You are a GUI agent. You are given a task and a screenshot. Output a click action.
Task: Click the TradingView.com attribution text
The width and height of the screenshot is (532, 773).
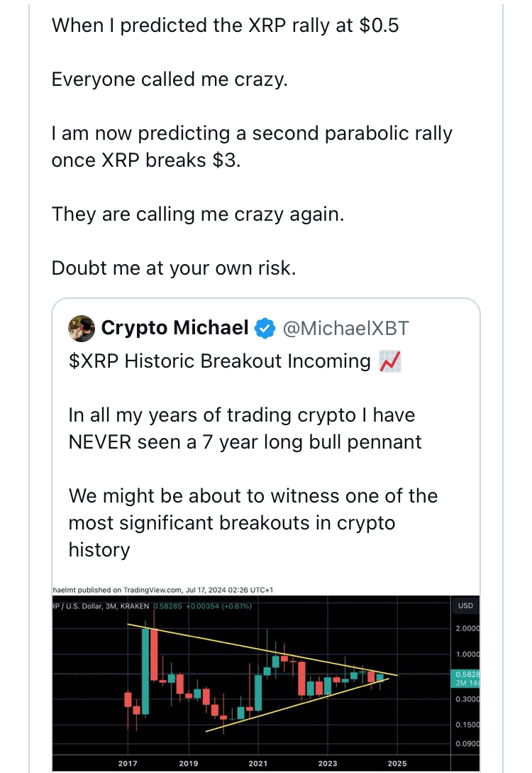click(153, 589)
